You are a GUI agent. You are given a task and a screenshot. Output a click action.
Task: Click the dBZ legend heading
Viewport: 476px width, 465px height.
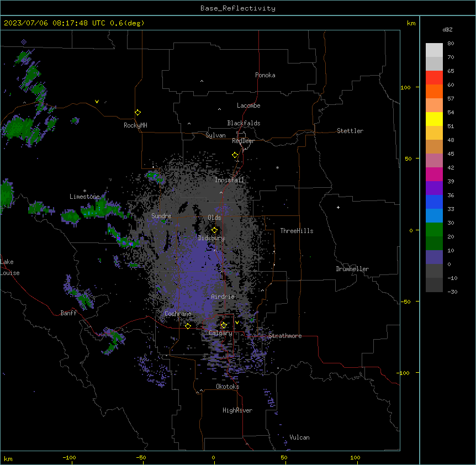[447, 29]
